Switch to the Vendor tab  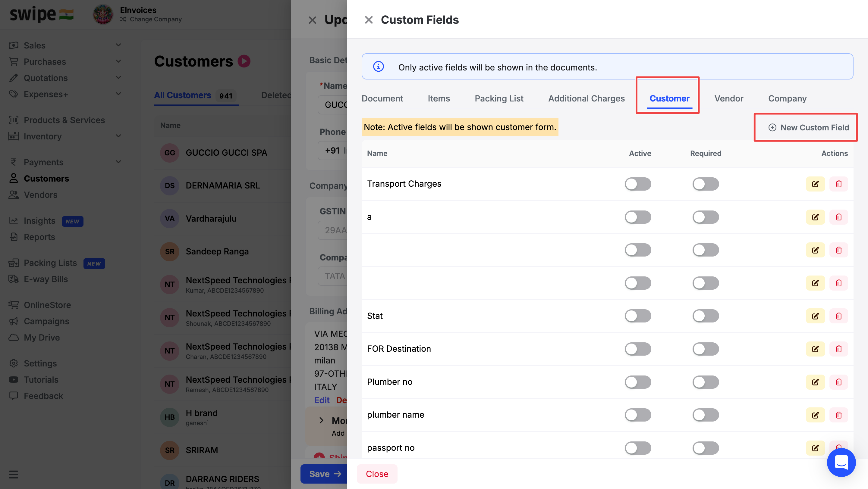(728, 98)
